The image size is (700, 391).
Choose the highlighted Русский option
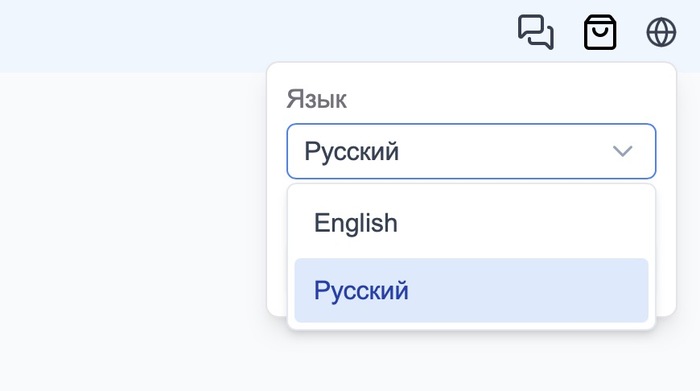click(x=471, y=290)
